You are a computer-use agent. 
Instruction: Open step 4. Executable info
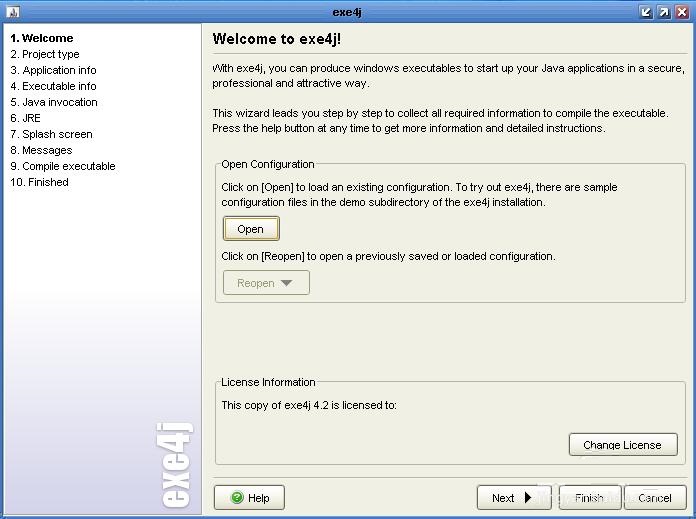click(x=53, y=86)
